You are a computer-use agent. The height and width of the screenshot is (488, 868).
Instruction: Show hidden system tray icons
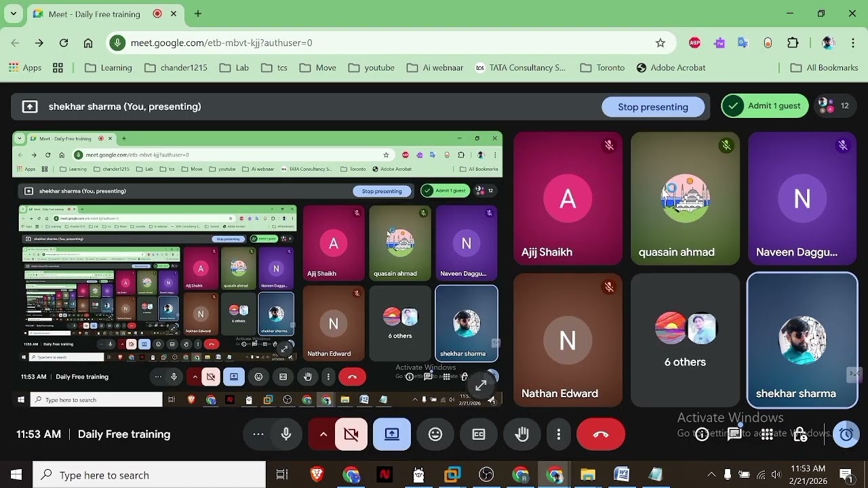point(711,475)
